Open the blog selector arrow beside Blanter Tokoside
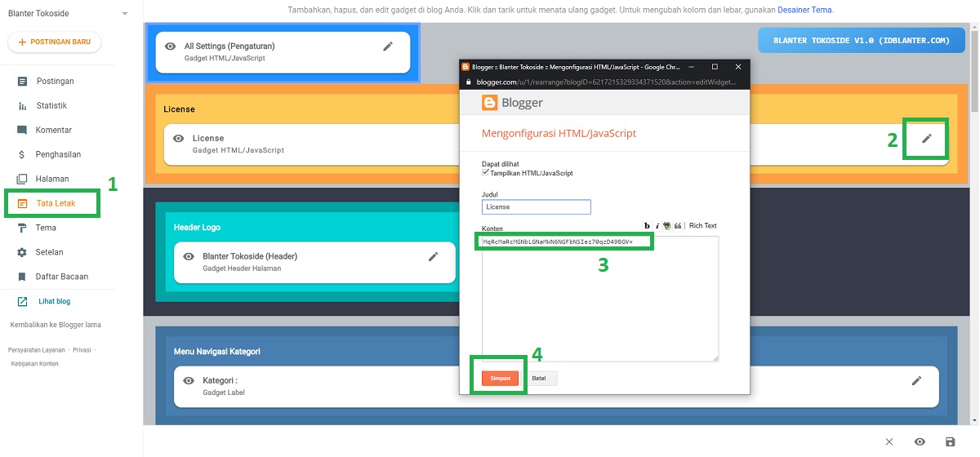 [x=124, y=14]
